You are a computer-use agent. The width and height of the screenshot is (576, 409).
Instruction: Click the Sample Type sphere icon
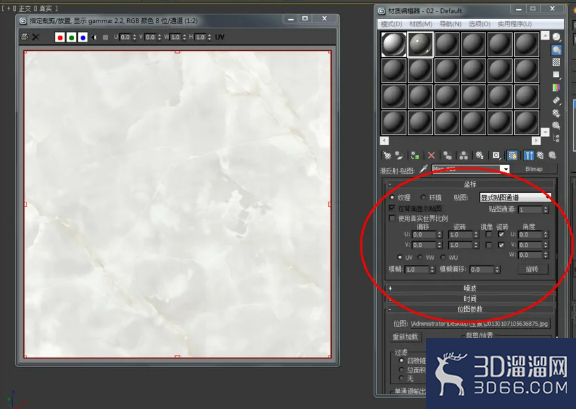[x=557, y=37]
